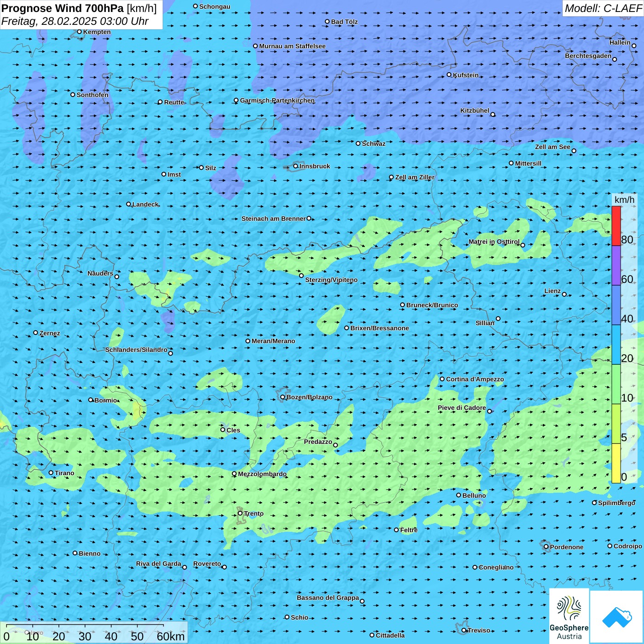Click the Trento city label
Image resolution: width=644 pixels, height=644 pixels.
pos(254,513)
